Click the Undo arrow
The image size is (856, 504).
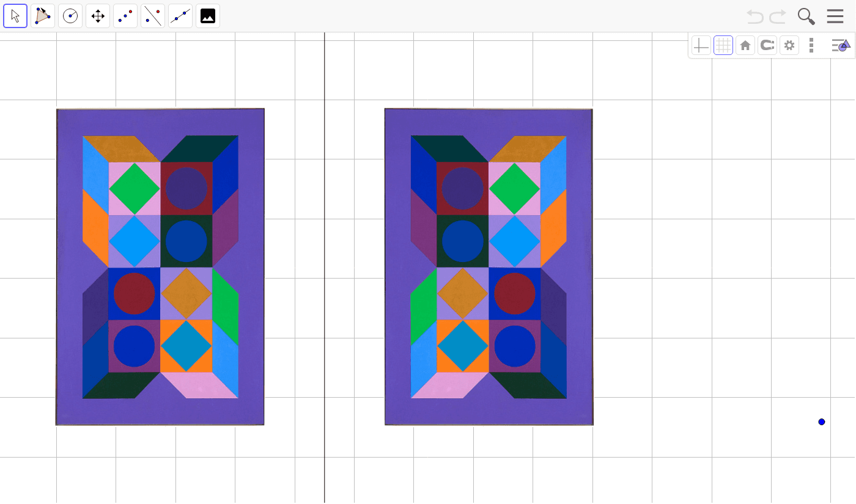(x=755, y=16)
